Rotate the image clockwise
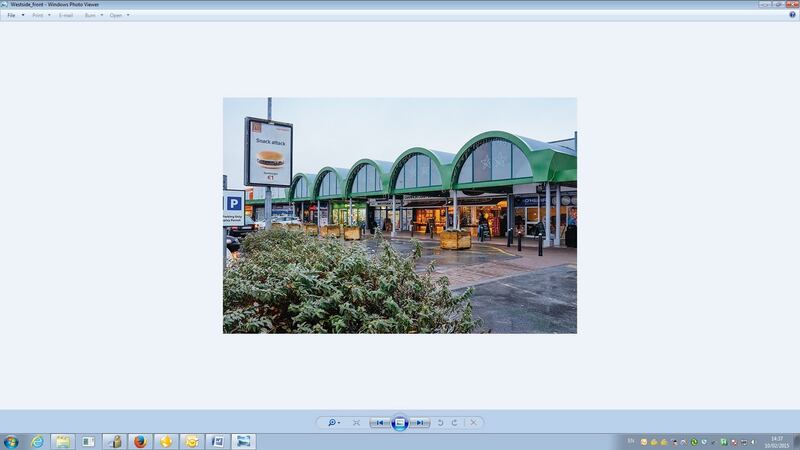This screenshot has height=450, width=800. pos(454,423)
